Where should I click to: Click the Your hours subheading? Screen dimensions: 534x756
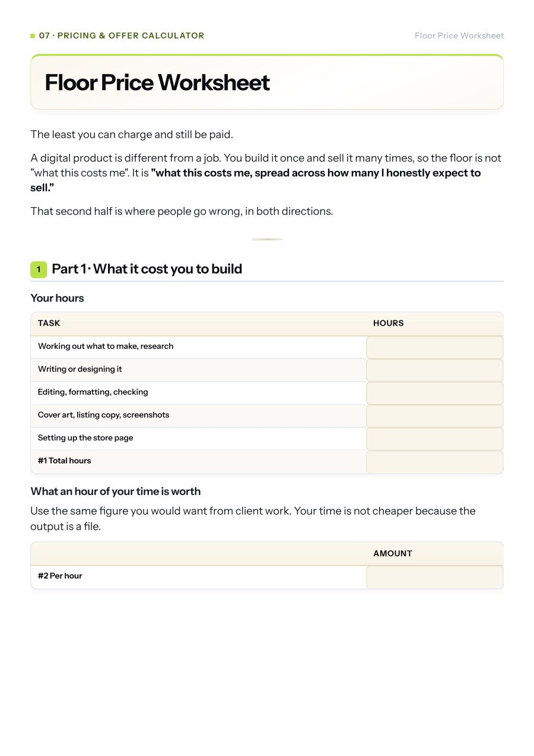58,298
